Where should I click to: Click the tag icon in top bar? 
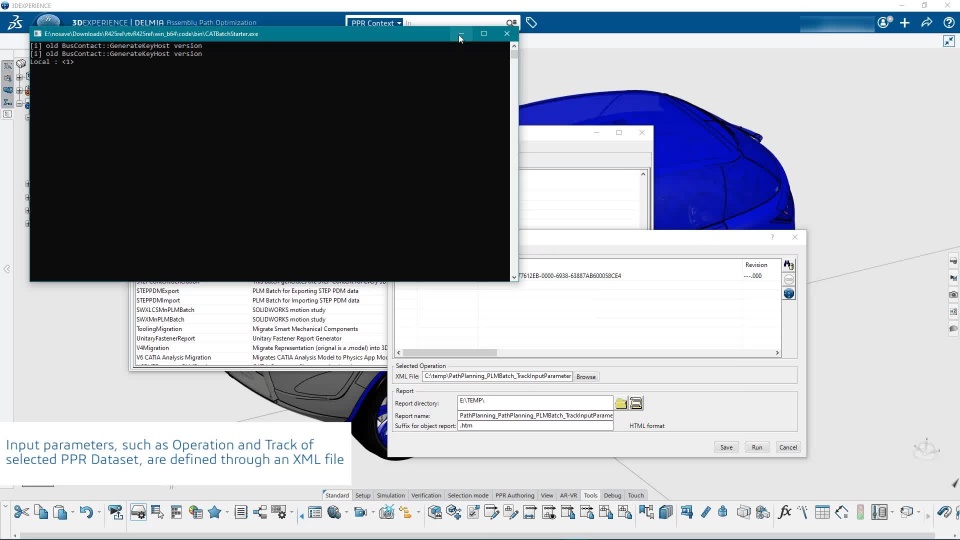(x=531, y=23)
